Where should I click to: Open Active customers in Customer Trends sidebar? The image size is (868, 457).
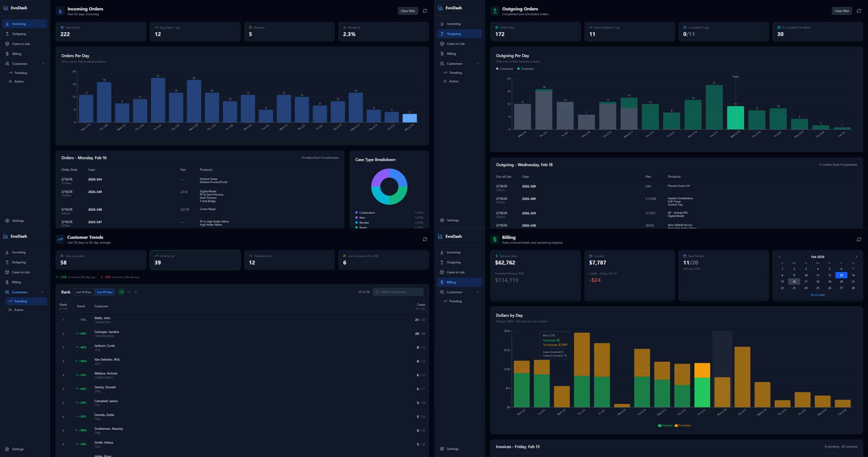coord(19,310)
